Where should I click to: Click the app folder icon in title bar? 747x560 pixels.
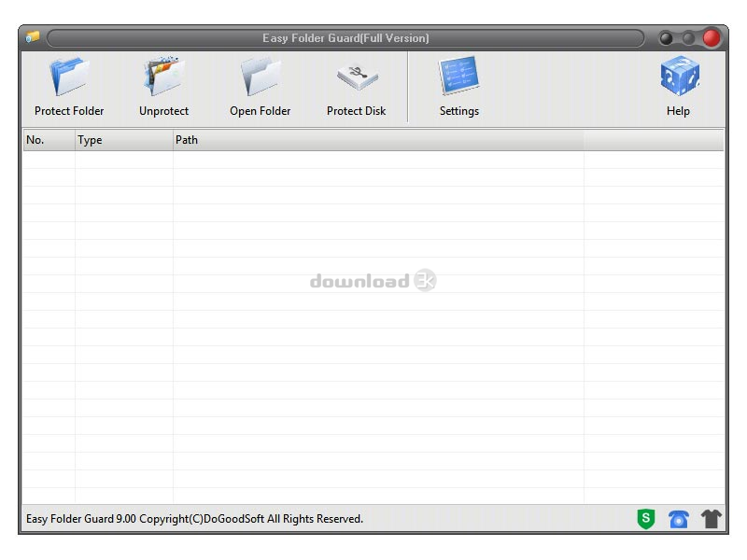(x=33, y=36)
